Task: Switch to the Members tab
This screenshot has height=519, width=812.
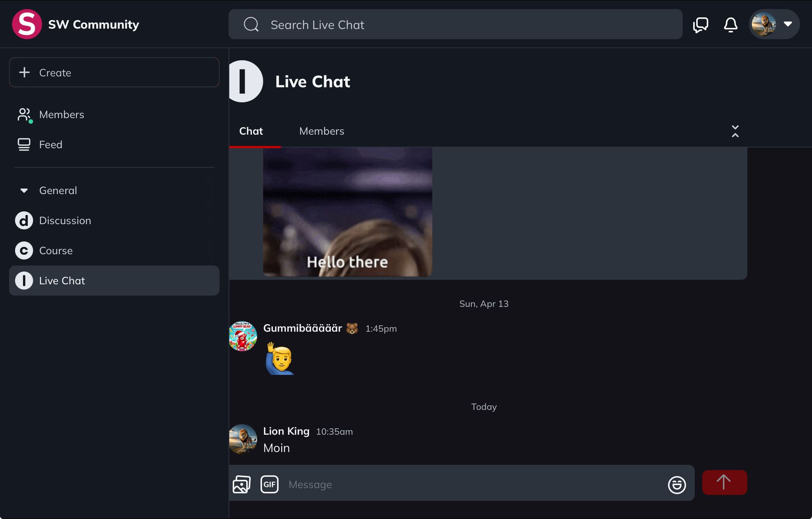Action: pyautogui.click(x=321, y=131)
